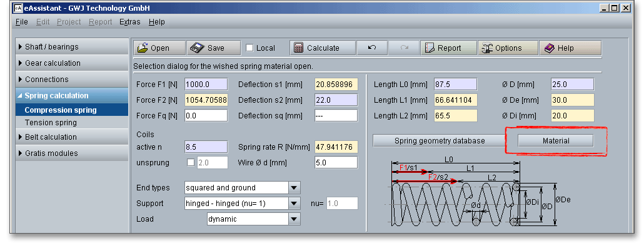
Task: Click the active n coils field
Action: 206,147
